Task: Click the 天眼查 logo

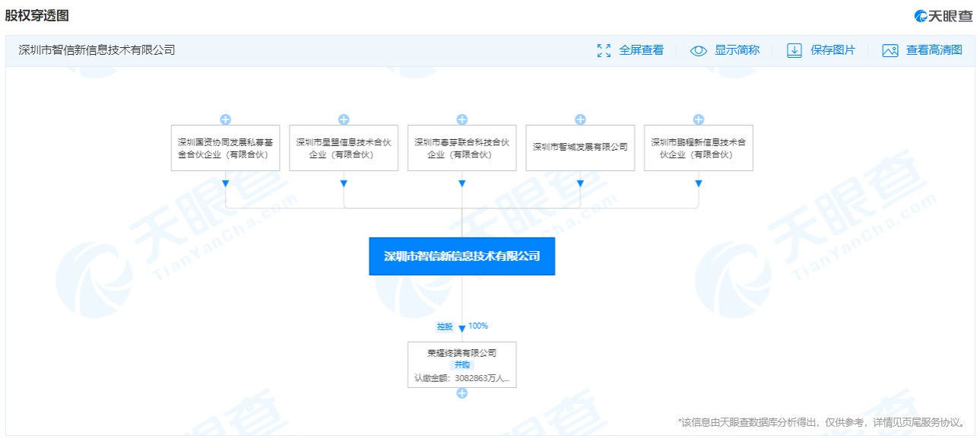Action: click(943, 15)
